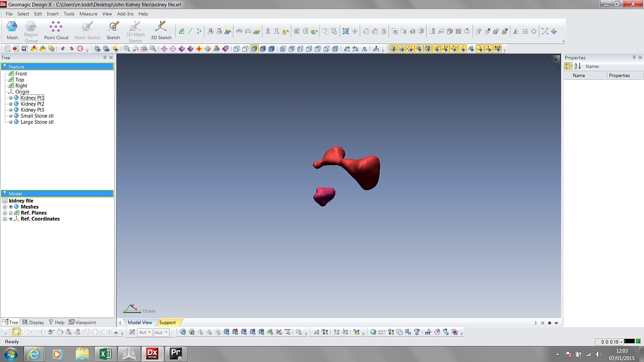Image resolution: width=644 pixels, height=362 pixels.
Task: Expand the Ref. Coordinates node
Action: (x=5, y=219)
